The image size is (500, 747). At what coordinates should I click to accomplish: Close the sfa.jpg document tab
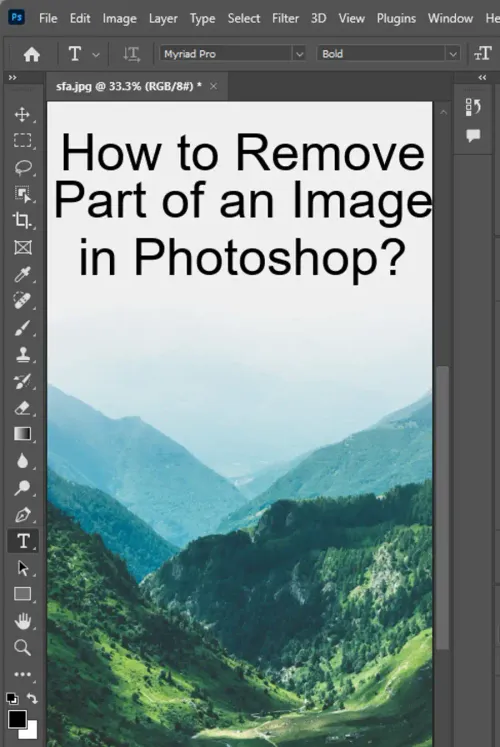point(213,86)
